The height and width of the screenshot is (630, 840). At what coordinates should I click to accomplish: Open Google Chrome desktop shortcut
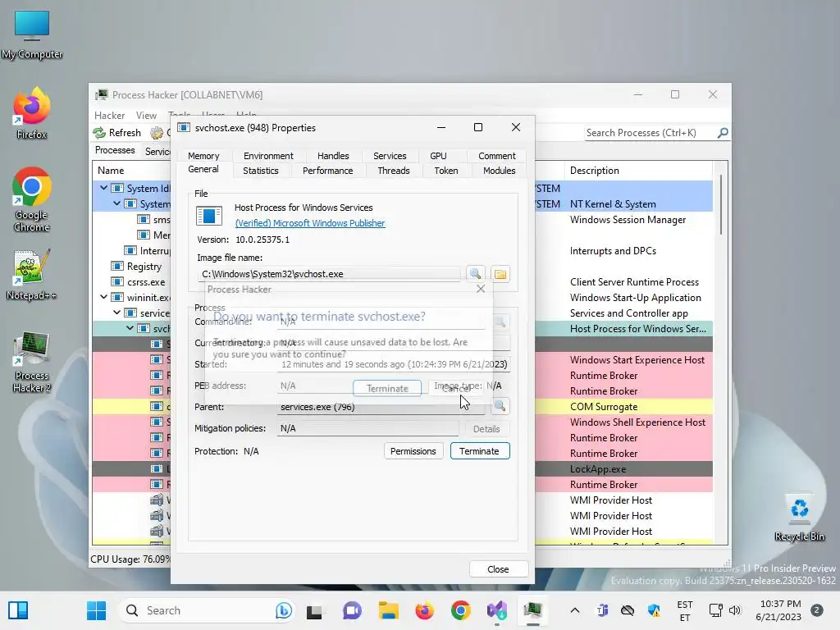tap(32, 199)
